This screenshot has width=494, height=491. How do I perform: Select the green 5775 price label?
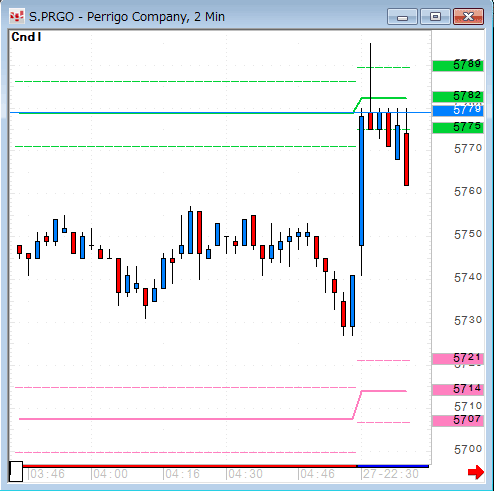[x=458, y=127]
